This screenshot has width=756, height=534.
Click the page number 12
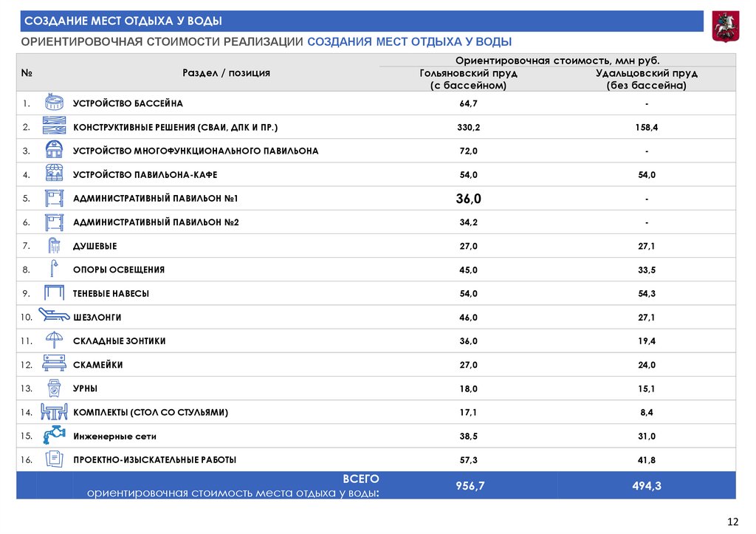[x=732, y=522]
